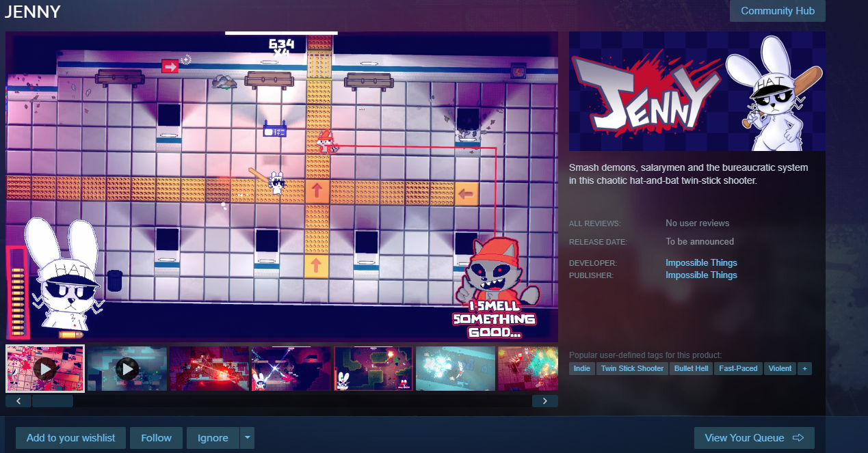Ignore this game
868x453 pixels.
coord(213,438)
